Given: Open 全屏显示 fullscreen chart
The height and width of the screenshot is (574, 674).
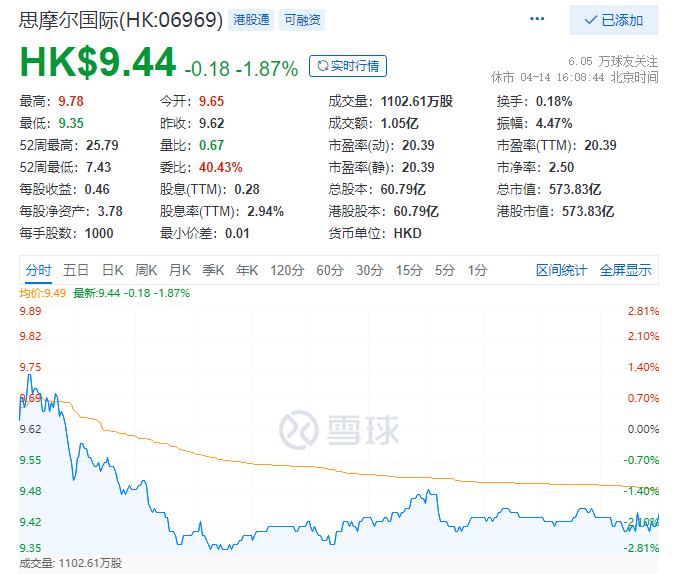Looking at the screenshot, I should click(x=625, y=270).
